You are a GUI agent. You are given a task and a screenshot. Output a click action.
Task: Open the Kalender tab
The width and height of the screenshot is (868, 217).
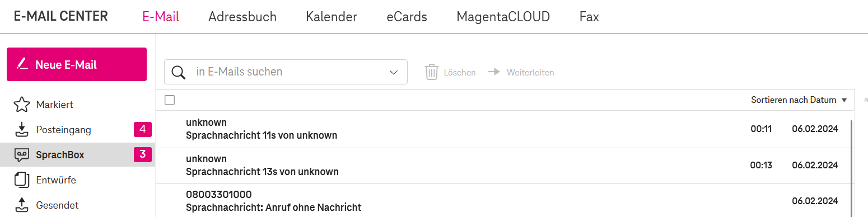point(332,17)
